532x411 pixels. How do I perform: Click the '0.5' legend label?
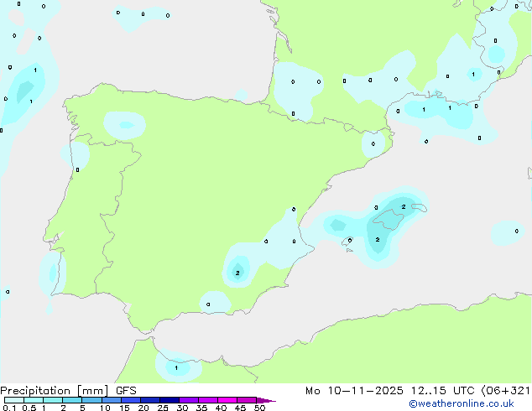tap(29, 408)
